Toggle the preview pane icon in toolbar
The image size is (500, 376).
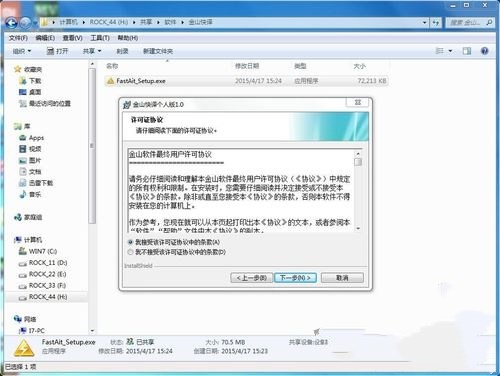(467, 51)
